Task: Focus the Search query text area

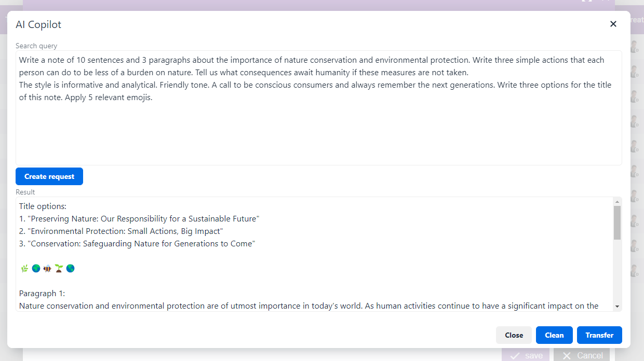Action: click(x=319, y=108)
